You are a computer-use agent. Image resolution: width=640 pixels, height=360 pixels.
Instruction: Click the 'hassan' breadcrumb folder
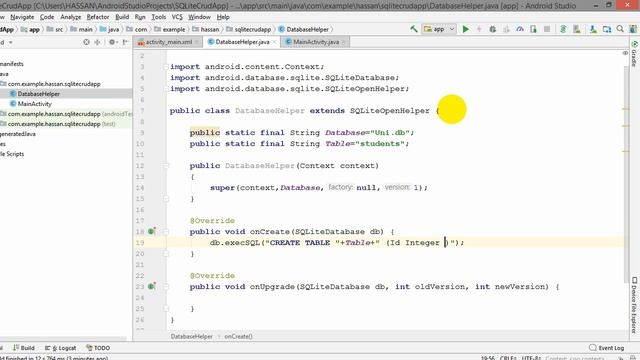click(x=206, y=29)
